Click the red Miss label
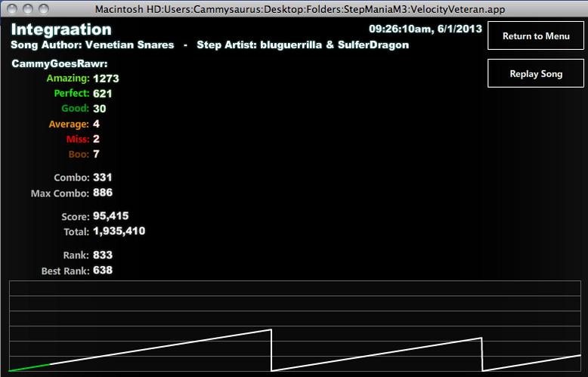This screenshot has width=588, height=377. click(78, 139)
